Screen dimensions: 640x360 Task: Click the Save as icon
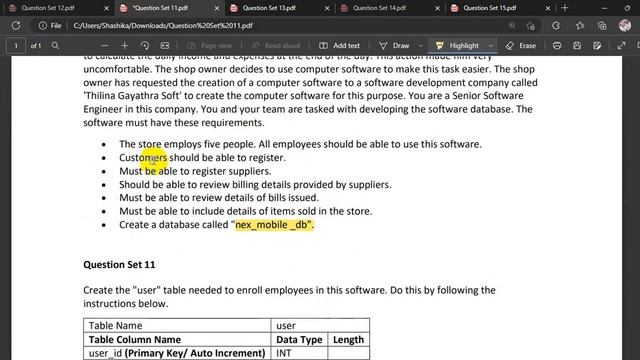(597, 46)
